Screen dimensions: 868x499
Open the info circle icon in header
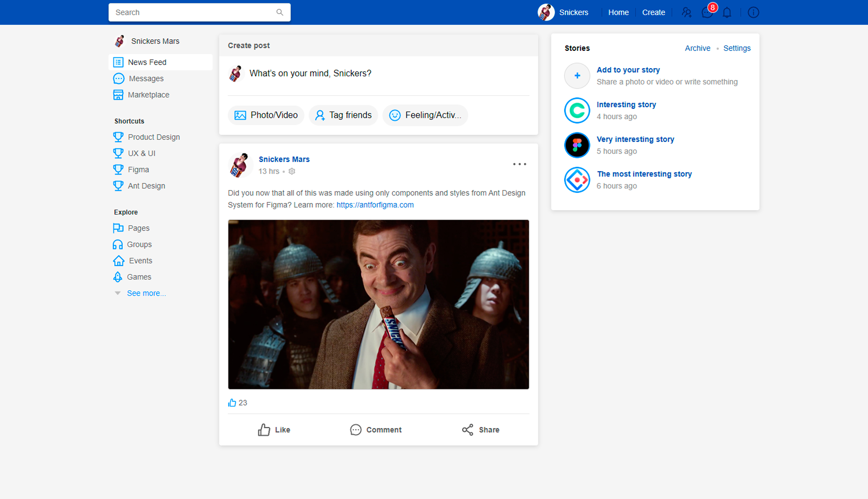pyautogui.click(x=753, y=13)
